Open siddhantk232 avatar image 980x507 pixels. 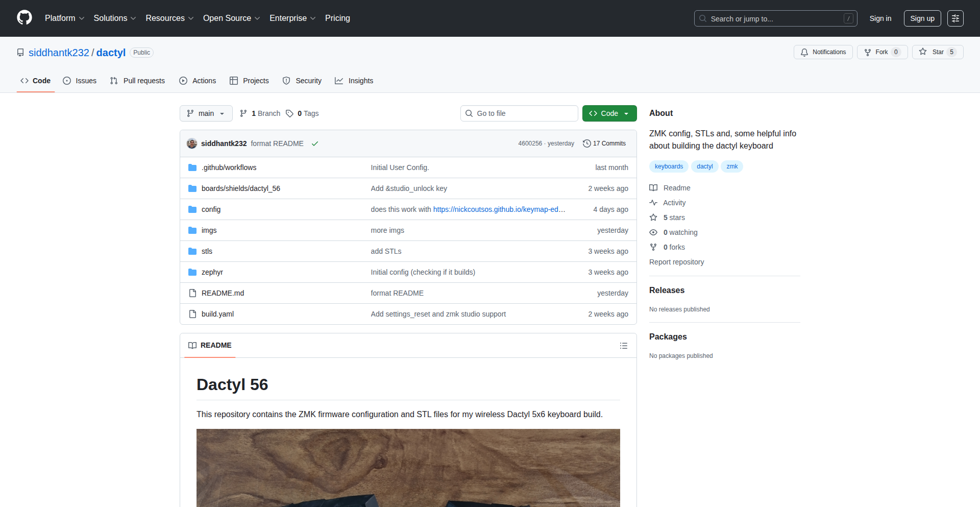tap(192, 143)
